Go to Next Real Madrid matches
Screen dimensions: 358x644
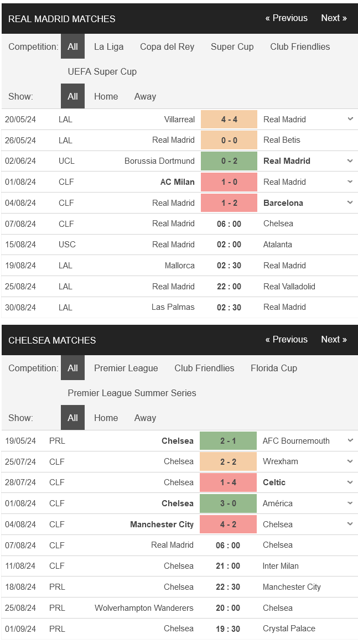tap(334, 18)
